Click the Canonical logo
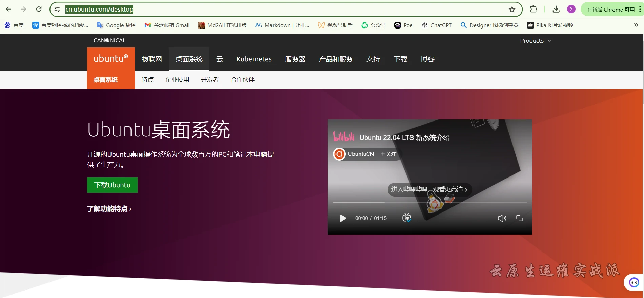The height and width of the screenshot is (298, 644). (x=109, y=40)
